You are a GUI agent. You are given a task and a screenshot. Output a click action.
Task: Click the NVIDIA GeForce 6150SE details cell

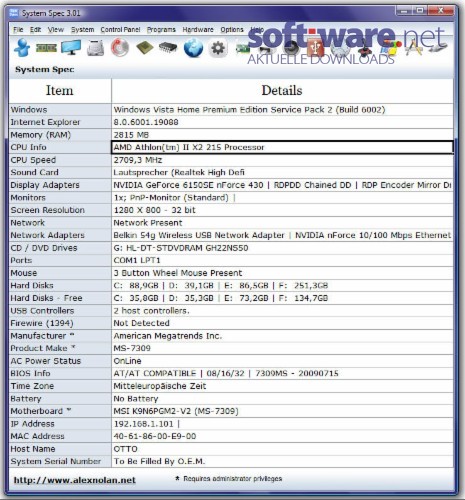point(282,185)
